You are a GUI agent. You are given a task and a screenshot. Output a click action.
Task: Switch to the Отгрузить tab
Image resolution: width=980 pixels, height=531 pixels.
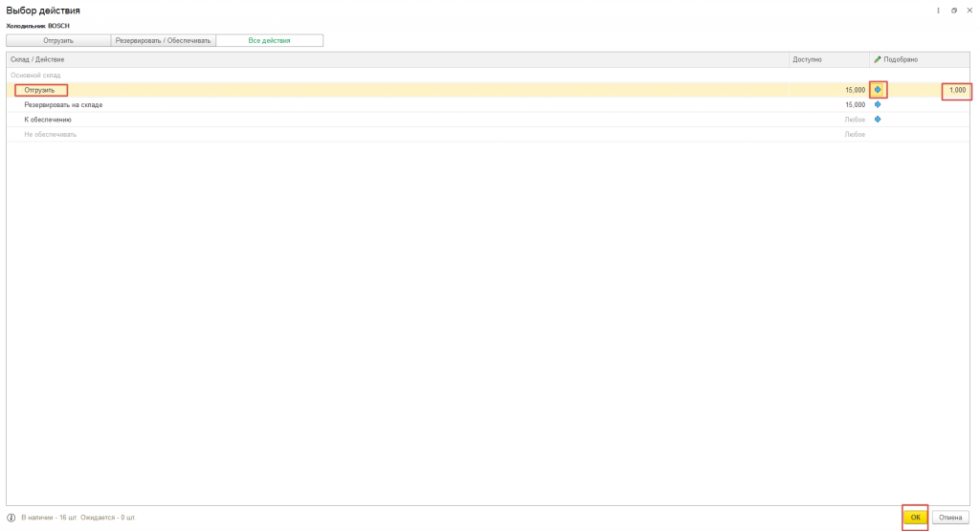(58, 40)
